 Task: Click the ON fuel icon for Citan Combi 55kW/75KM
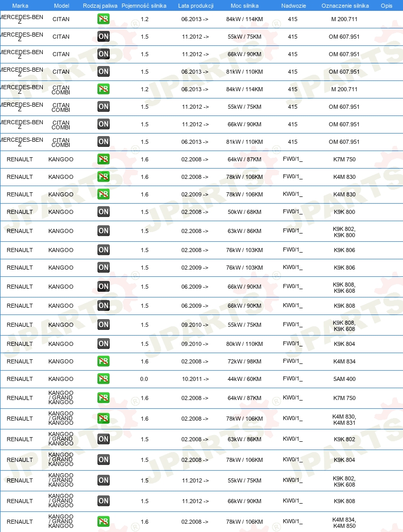(104, 107)
